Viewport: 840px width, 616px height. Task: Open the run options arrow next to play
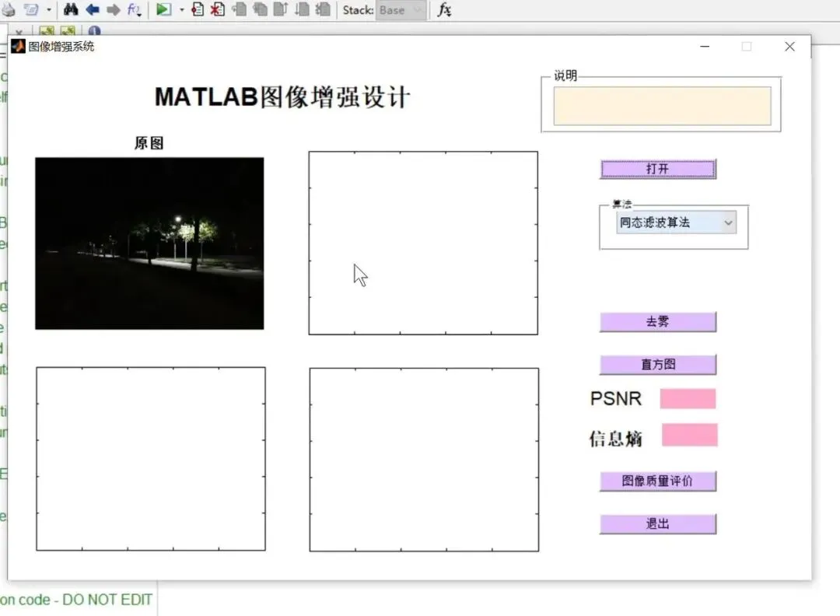181,9
